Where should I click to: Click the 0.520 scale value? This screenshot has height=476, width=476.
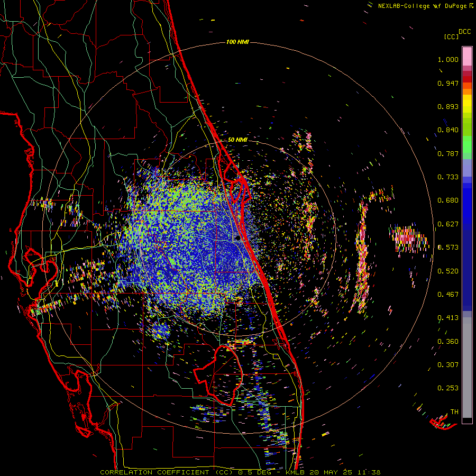pos(448,271)
